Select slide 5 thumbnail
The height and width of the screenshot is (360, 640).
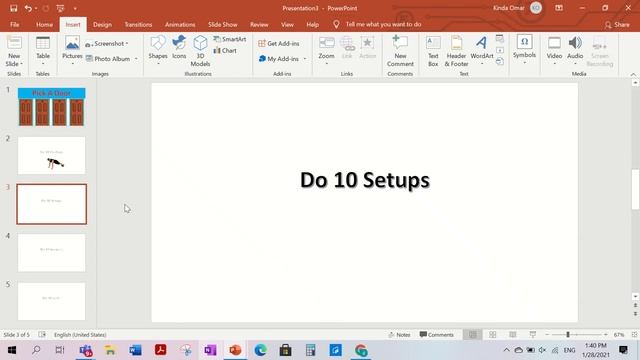pyautogui.click(x=51, y=301)
